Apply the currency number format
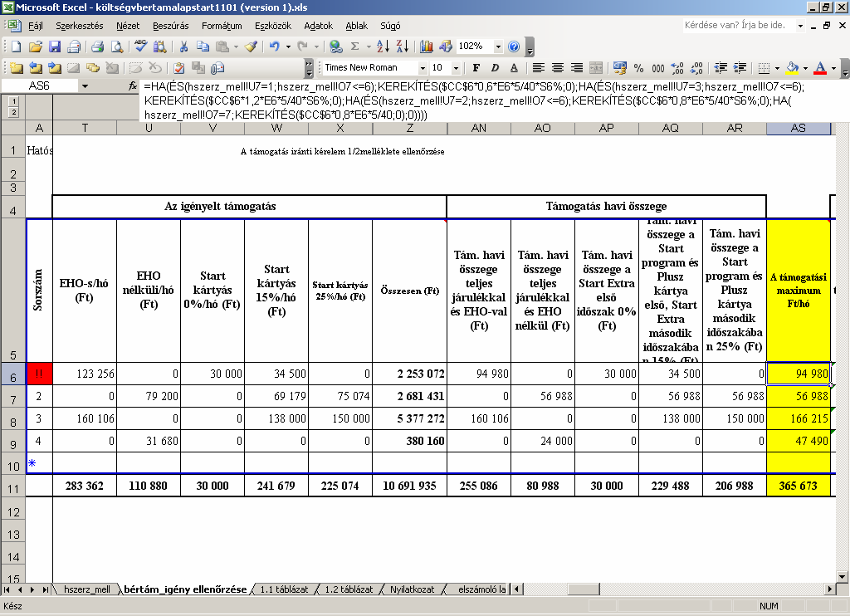850x616 pixels. tap(619, 68)
